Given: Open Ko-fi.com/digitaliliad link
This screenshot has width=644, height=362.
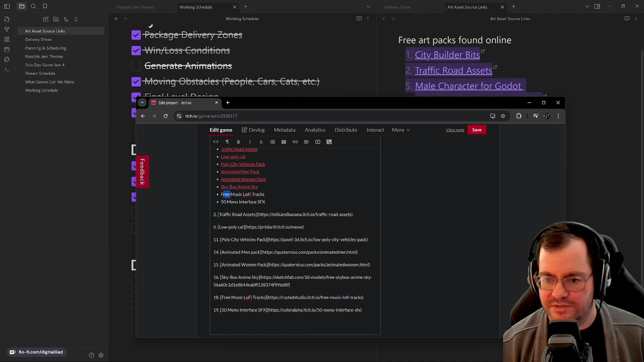Looking at the screenshot, I should pos(37,352).
